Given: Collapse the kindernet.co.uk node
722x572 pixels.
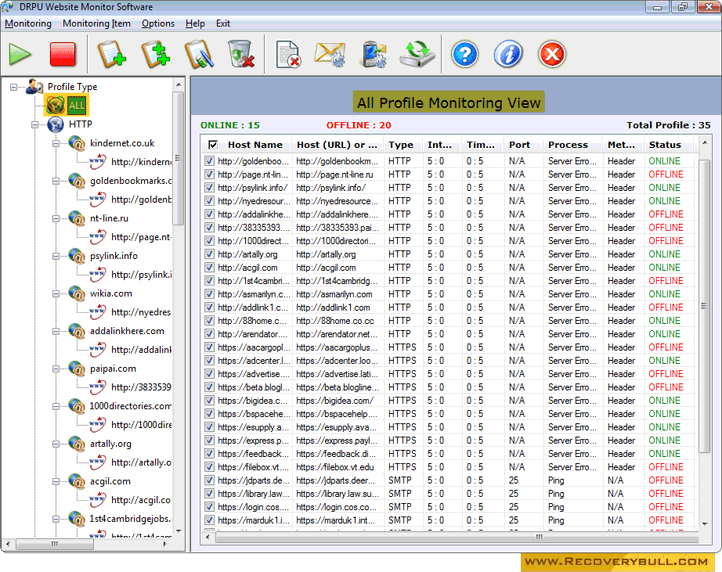Looking at the screenshot, I should 56,143.
